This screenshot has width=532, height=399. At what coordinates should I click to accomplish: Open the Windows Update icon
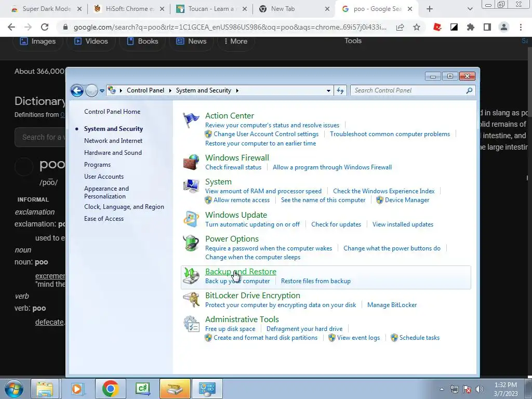[191, 219]
